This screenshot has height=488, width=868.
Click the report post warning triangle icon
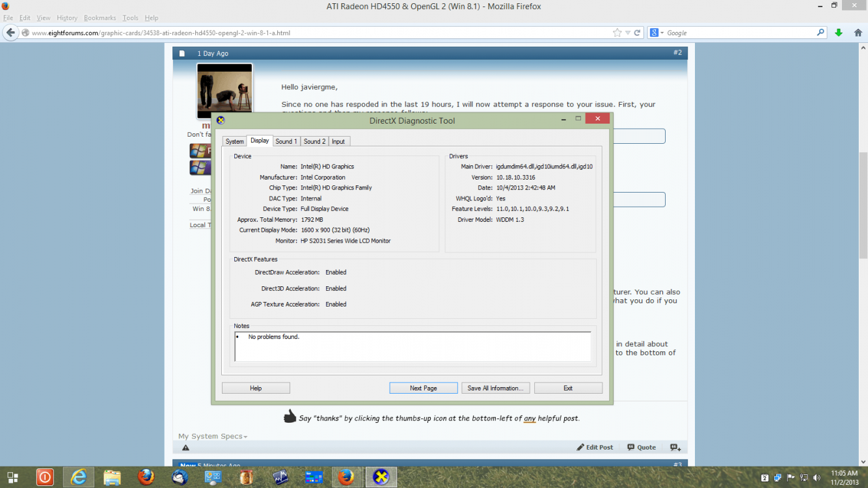point(185,448)
